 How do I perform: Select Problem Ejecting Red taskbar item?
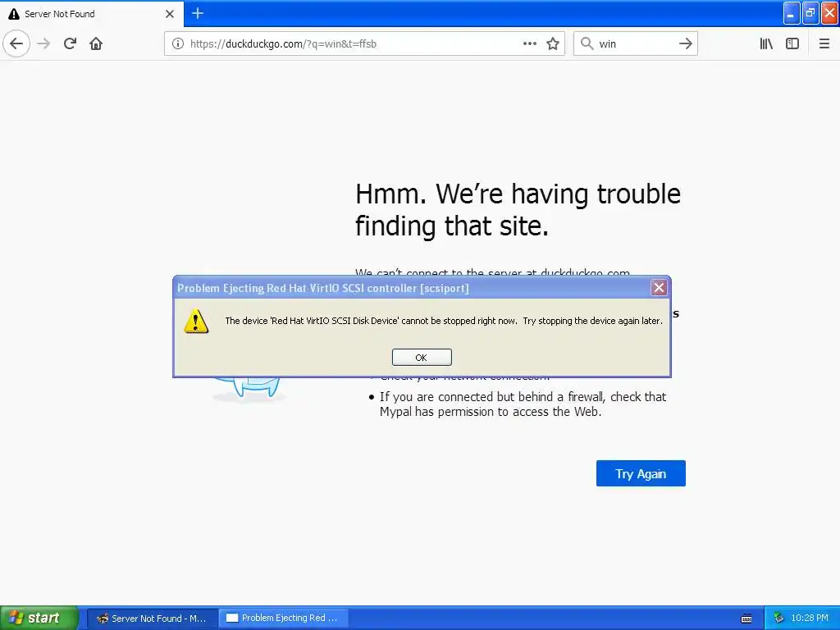(284, 619)
